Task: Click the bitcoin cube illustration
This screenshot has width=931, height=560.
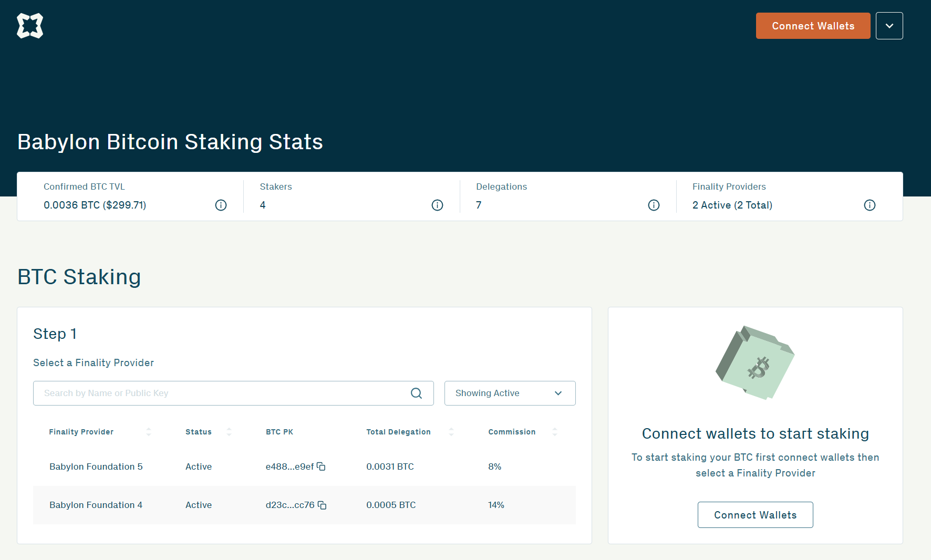Action: click(756, 363)
